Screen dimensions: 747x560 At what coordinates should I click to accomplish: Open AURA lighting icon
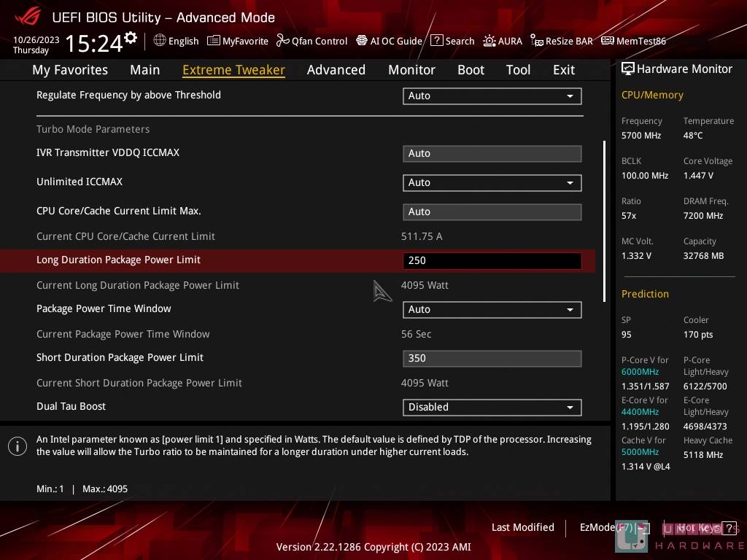coord(489,41)
